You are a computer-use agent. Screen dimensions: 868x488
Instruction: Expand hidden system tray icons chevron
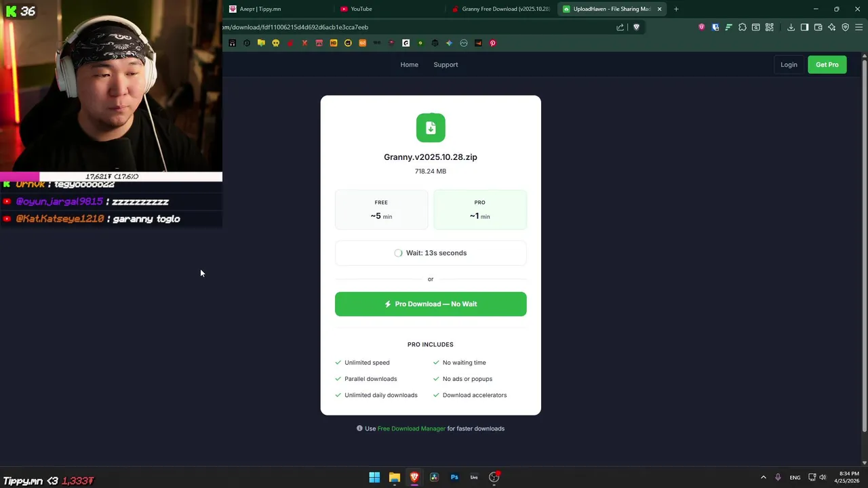pyautogui.click(x=763, y=477)
